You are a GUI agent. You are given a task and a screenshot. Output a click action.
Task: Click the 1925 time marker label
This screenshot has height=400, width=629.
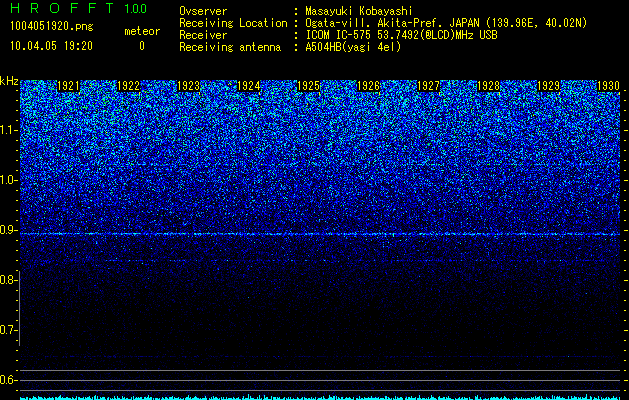point(308,86)
